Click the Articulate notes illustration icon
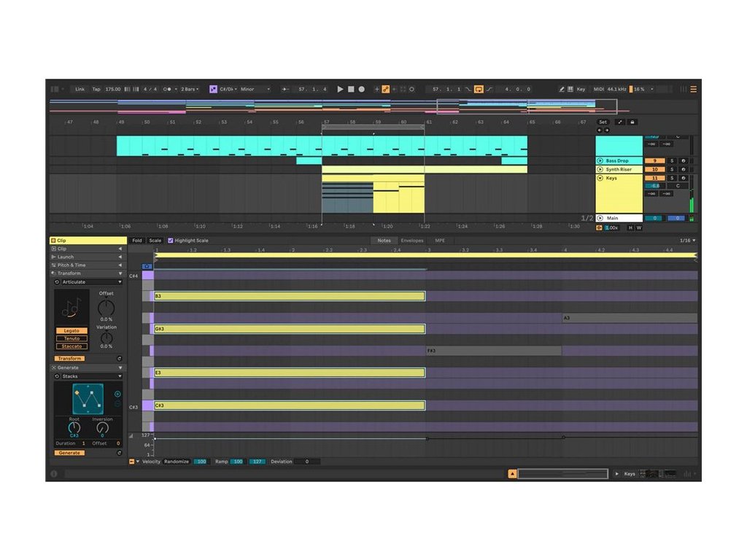 (71, 308)
